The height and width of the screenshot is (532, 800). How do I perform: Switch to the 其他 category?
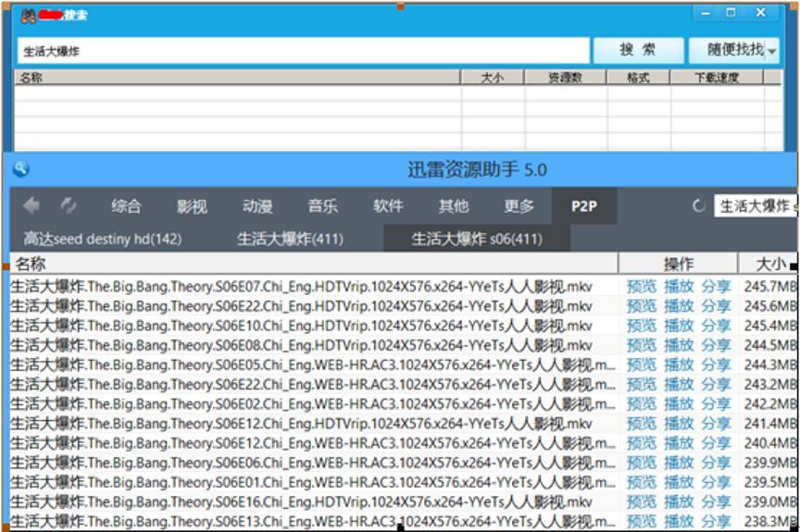pyautogui.click(x=453, y=206)
